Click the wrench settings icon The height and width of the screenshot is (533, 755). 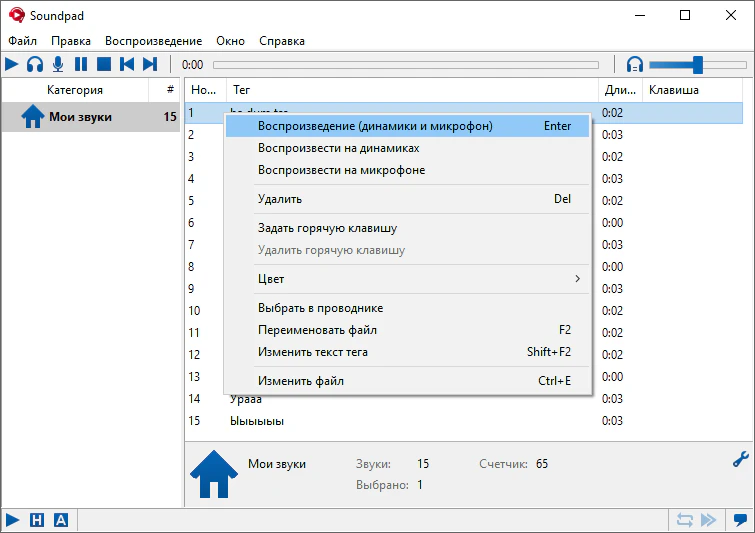(741, 460)
